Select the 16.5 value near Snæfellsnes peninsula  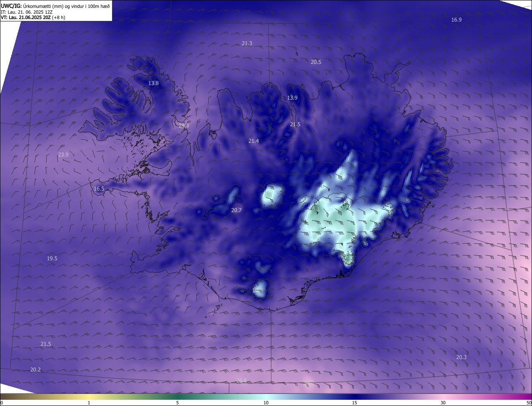(x=99, y=189)
